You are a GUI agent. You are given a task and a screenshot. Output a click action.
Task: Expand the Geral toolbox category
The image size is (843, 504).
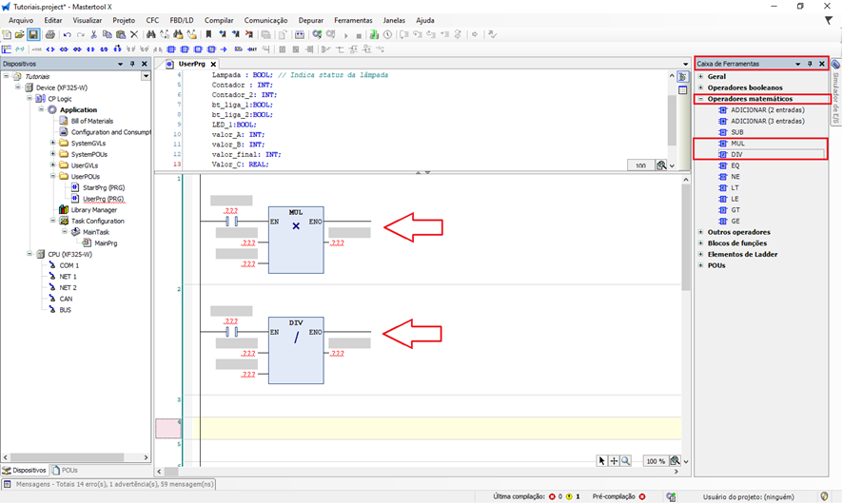point(701,76)
